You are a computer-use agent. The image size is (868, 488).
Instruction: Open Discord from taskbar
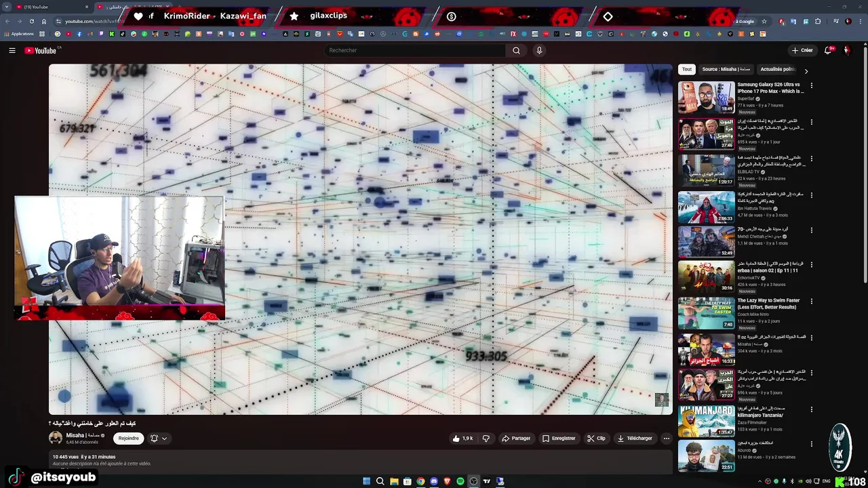click(x=434, y=481)
